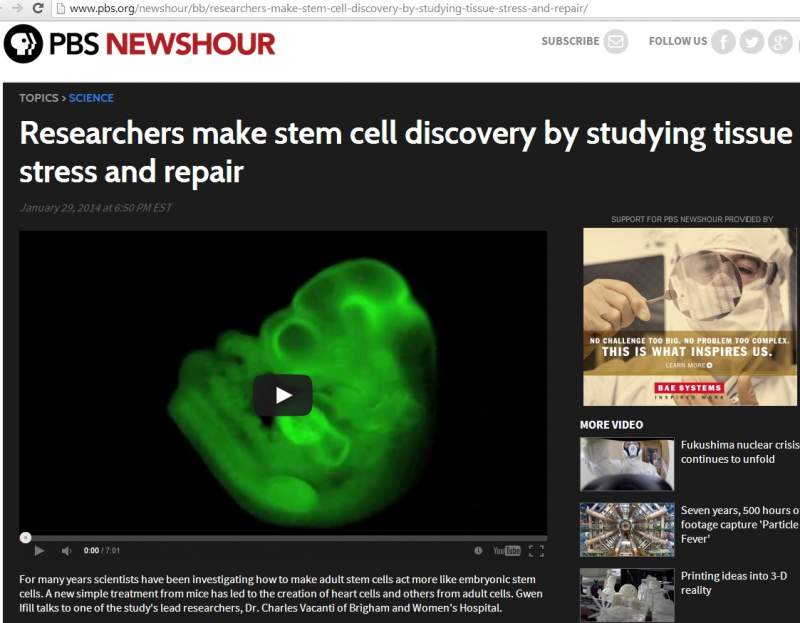Open the 'Particle Fever' footage video link
Image resolution: width=800 pixels, height=623 pixels.
(740, 525)
